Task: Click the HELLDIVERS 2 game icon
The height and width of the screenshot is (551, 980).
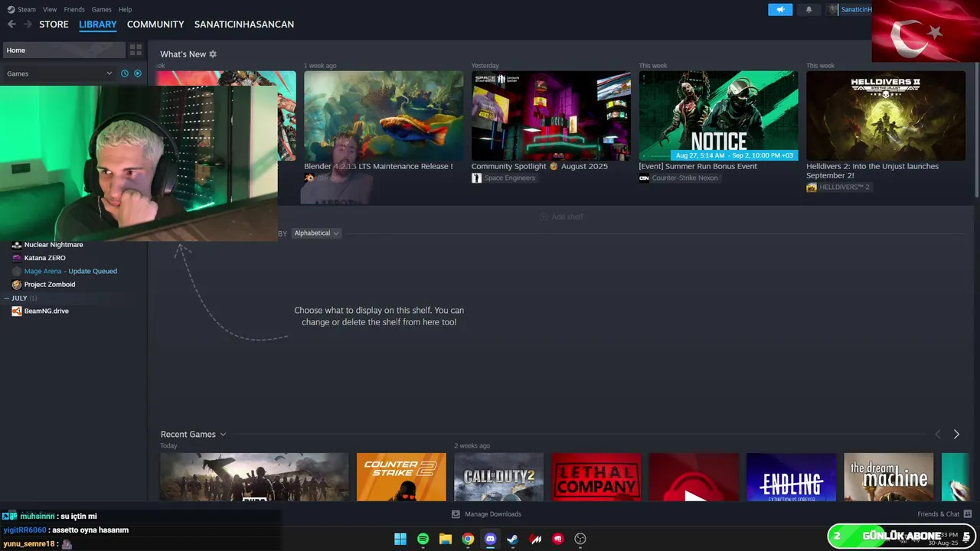Action: coord(812,187)
